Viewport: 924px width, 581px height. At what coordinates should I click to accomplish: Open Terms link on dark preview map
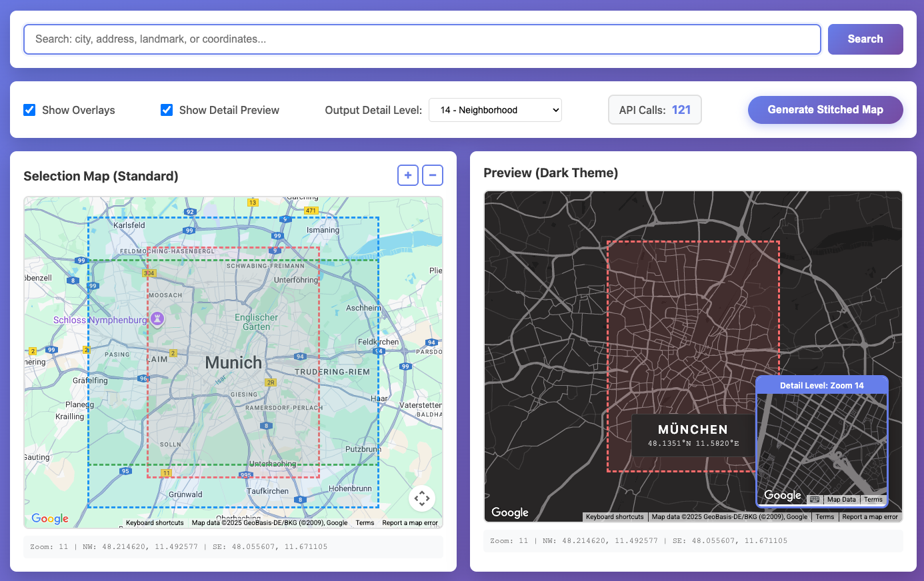(x=825, y=517)
